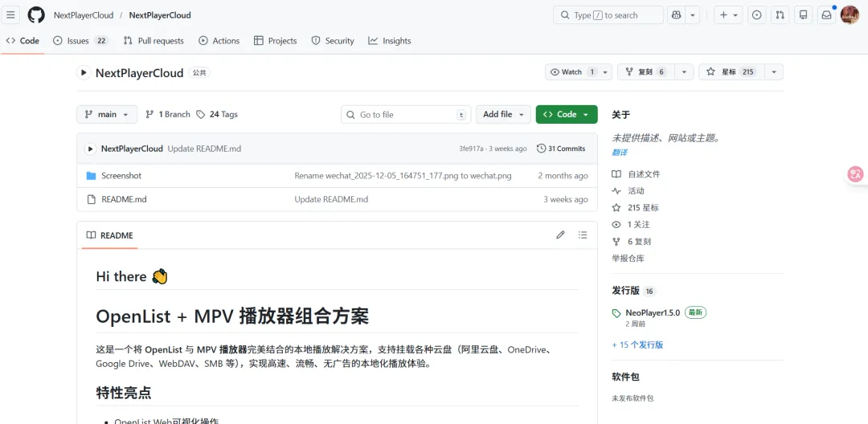This screenshot has width=868, height=424.
Task: View the 31 Commits history
Action: tap(561, 149)
